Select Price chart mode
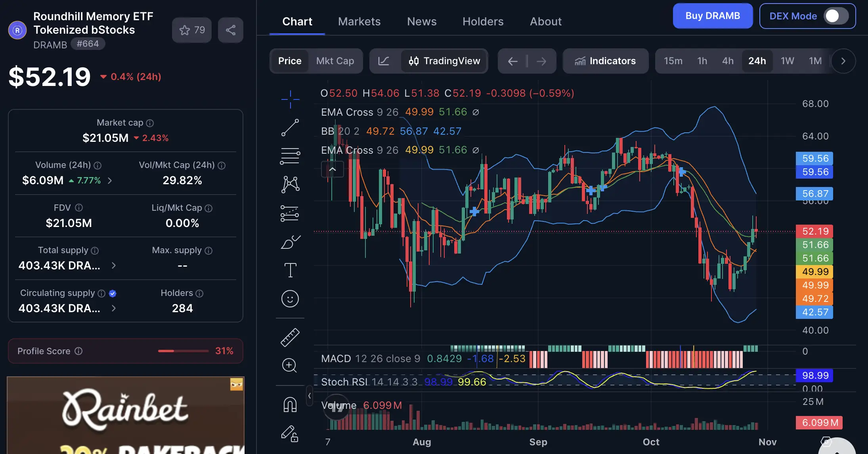Screen dimensions: 868x454 290,61
